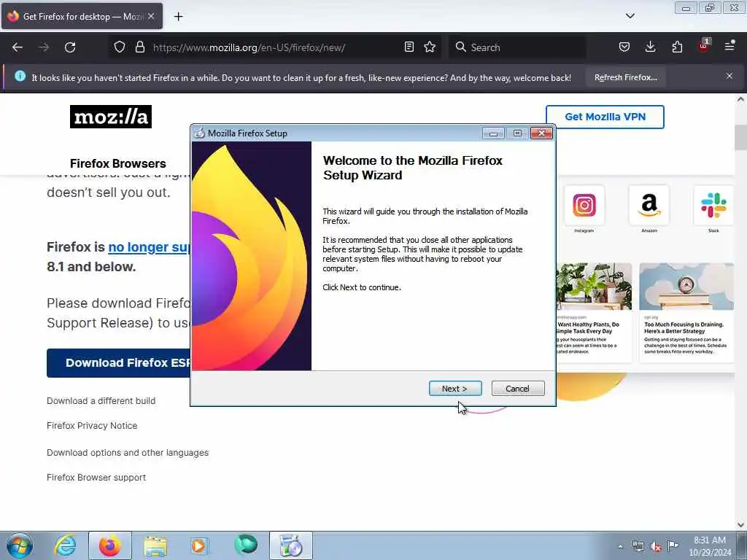
Task: Open Firefox Privacy Notice link
Action: (x=92, y=426)
